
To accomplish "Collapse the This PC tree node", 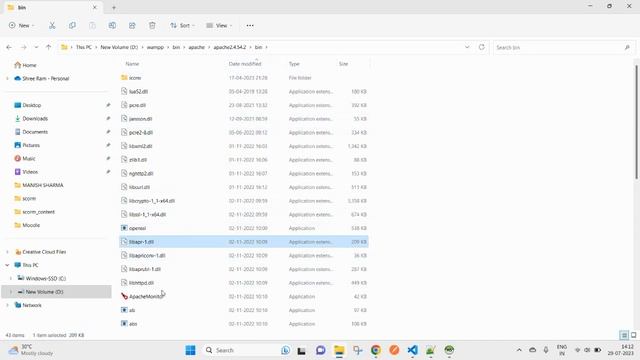I will (x=7, y=265).
